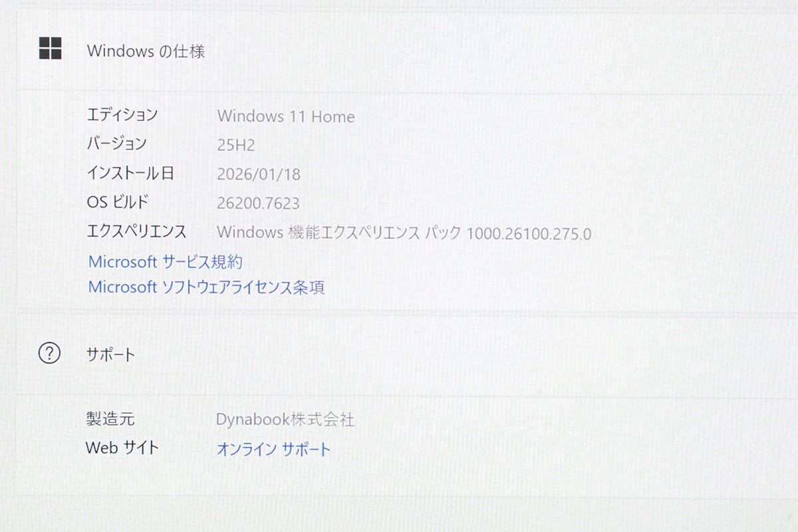Click the question mark support icon

(49, 354)
